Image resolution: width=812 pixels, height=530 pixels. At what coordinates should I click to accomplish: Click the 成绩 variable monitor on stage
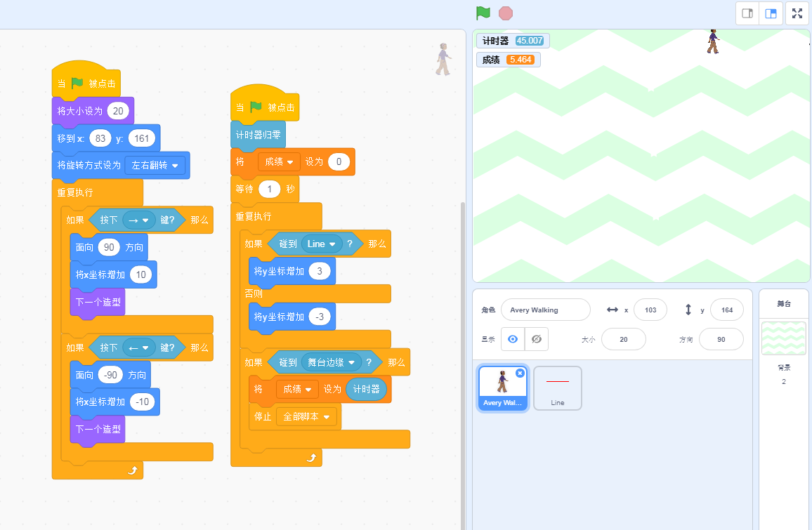click(x=508, y=60)
